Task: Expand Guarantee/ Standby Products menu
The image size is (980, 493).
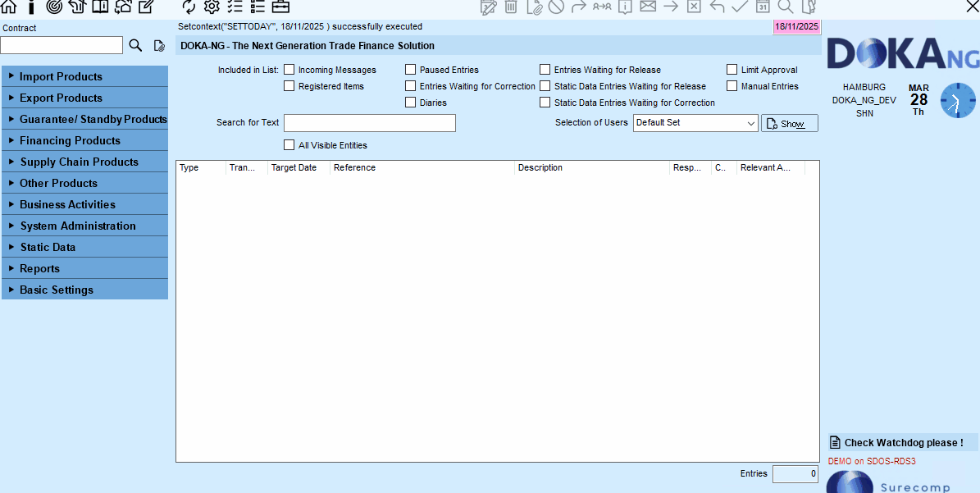Action: coord(84,119)
